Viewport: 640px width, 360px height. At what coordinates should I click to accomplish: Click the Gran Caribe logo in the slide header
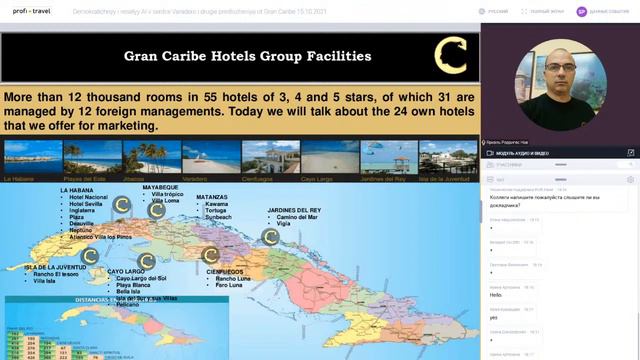(x=451, y=56)
